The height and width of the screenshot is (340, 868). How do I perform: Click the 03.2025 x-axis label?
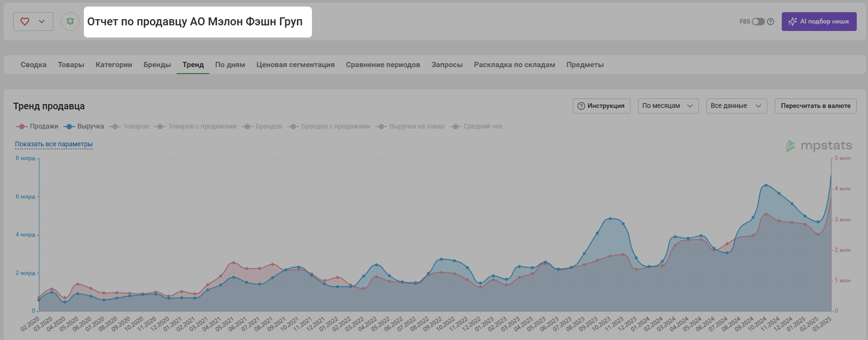[822, 324]
